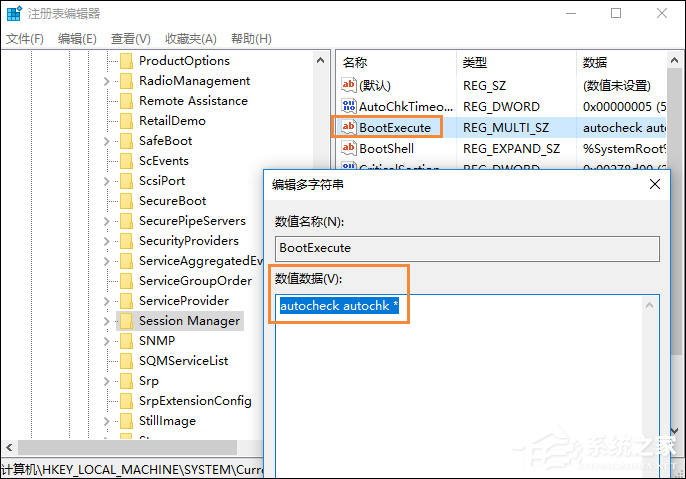This screenshot has width=686, height=479.
Task: Open the 编辑(E) menu
Action: coord(77,39)
